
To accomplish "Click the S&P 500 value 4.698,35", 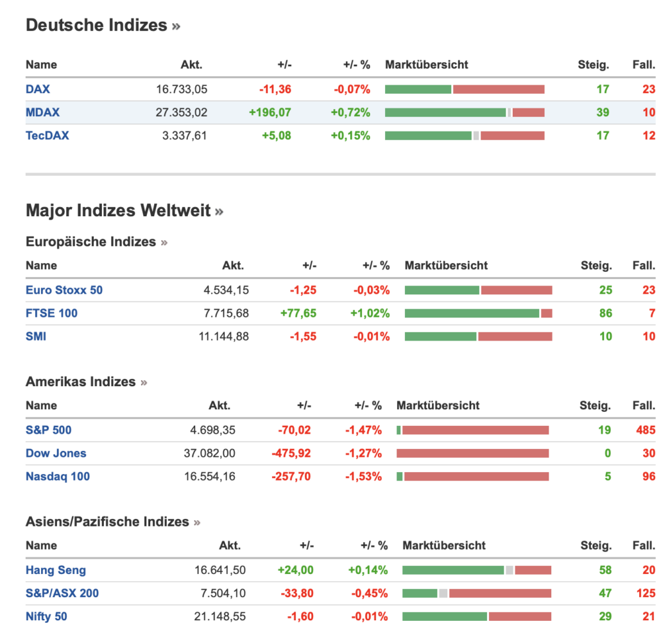I will click(213, 430).
